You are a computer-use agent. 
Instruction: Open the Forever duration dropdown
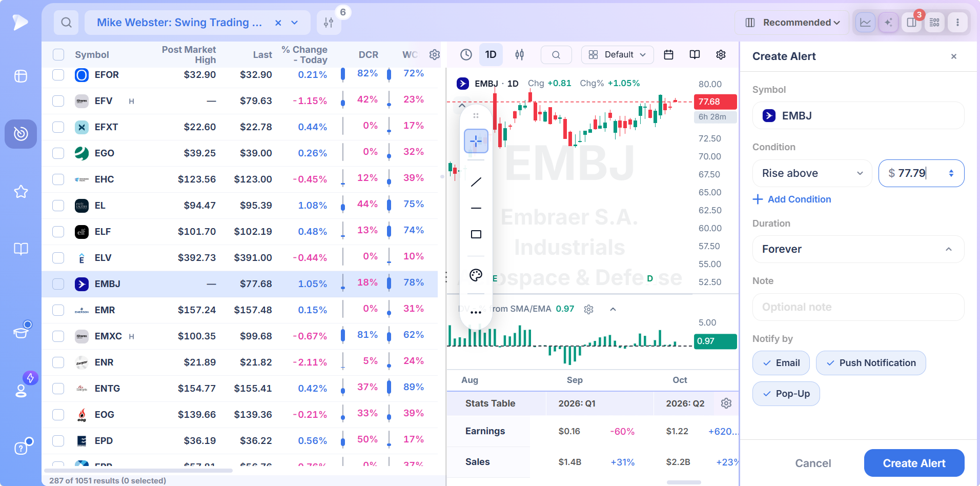coord(858,249)
